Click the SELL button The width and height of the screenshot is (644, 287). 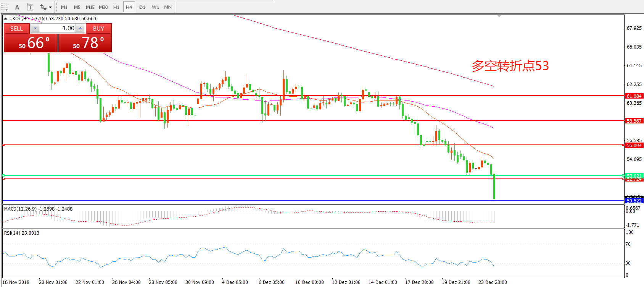16,29
